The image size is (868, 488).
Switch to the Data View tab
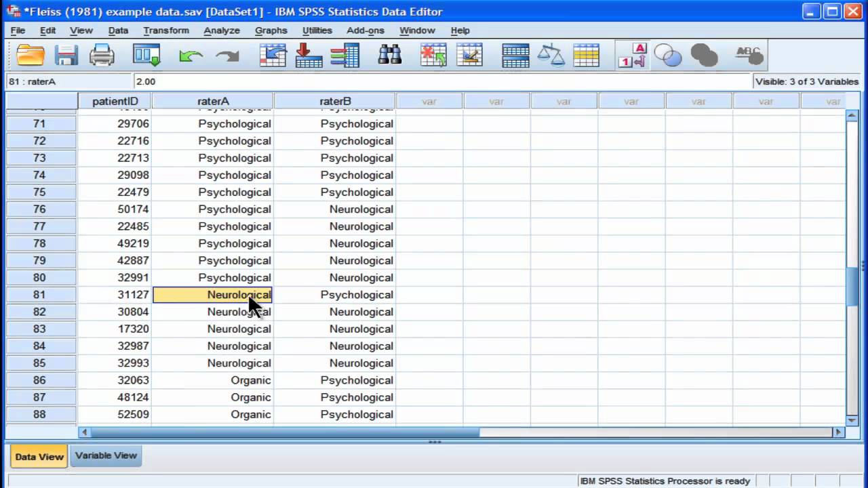coord(39,456)
